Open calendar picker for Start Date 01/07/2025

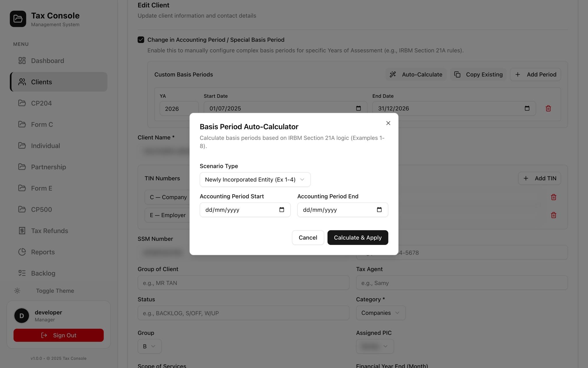pos(358,108)
